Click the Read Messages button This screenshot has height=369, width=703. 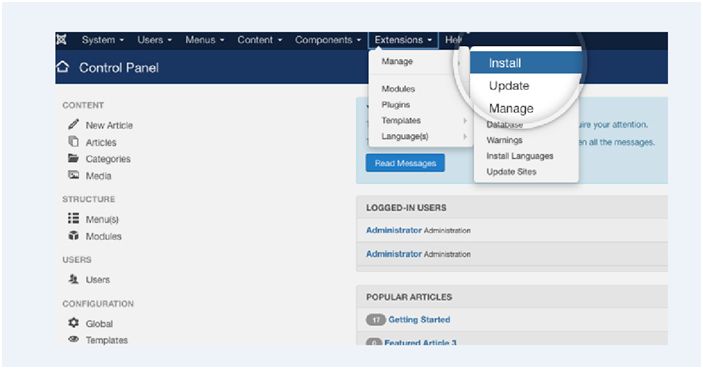(x=405, y=163)
